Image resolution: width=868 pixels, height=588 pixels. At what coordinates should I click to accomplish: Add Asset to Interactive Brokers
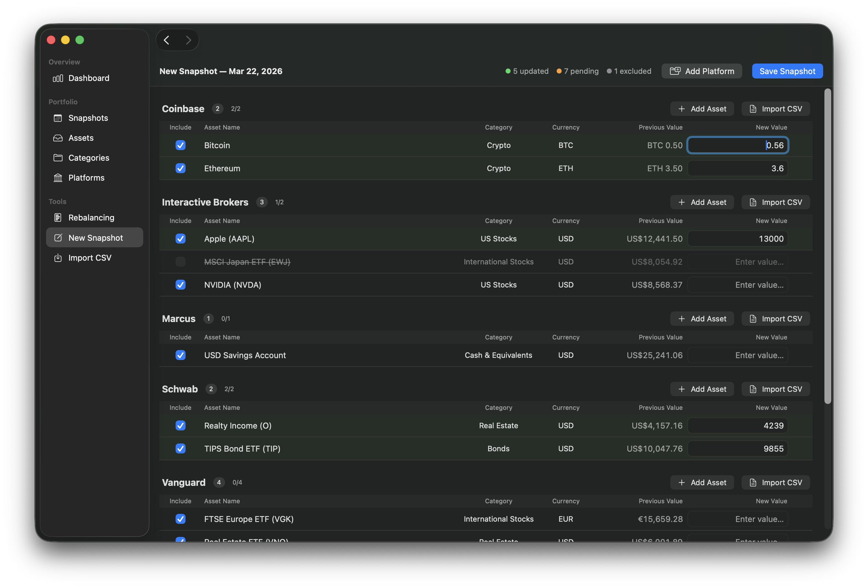pyautogui.click(x=701, y=202)
